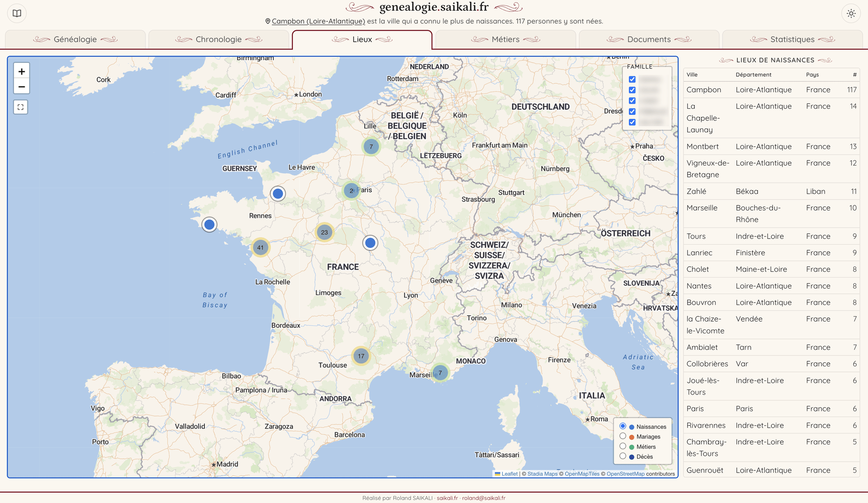Image resolution: width=868 pixels, height=503 pixels.
Task: Open the cluster of 7 near Lille
Action: (x=371, y=147)
